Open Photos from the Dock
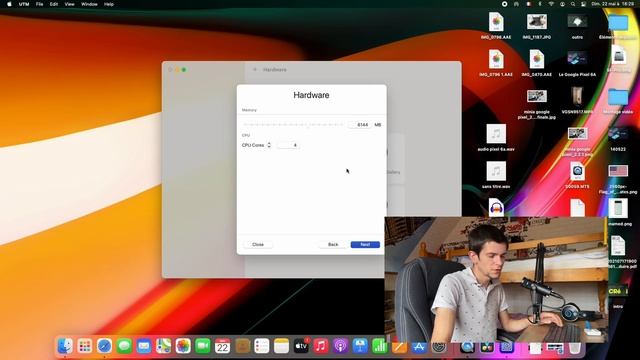The height and width of the screenshot is (360, 640). point(183,346)
